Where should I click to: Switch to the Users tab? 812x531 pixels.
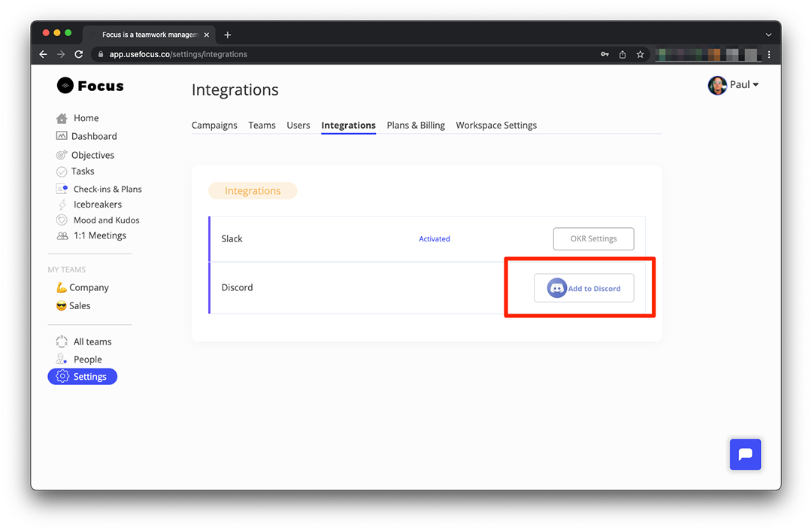pyautogui.click(x=298, y=125)
